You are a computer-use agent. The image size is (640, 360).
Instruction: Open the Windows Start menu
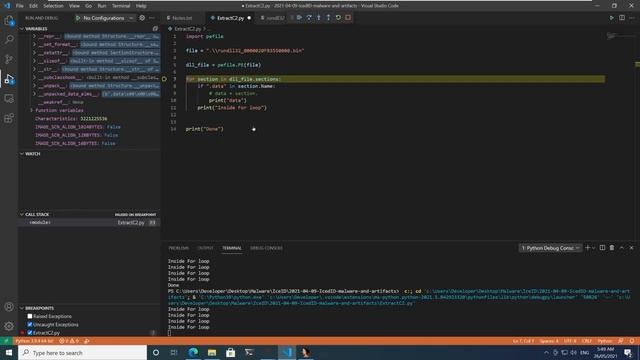pos(9,353)
